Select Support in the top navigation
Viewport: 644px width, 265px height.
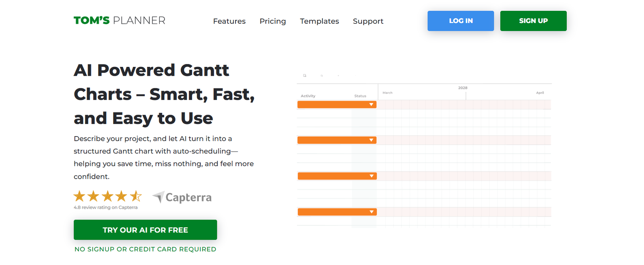coord(368,21)
